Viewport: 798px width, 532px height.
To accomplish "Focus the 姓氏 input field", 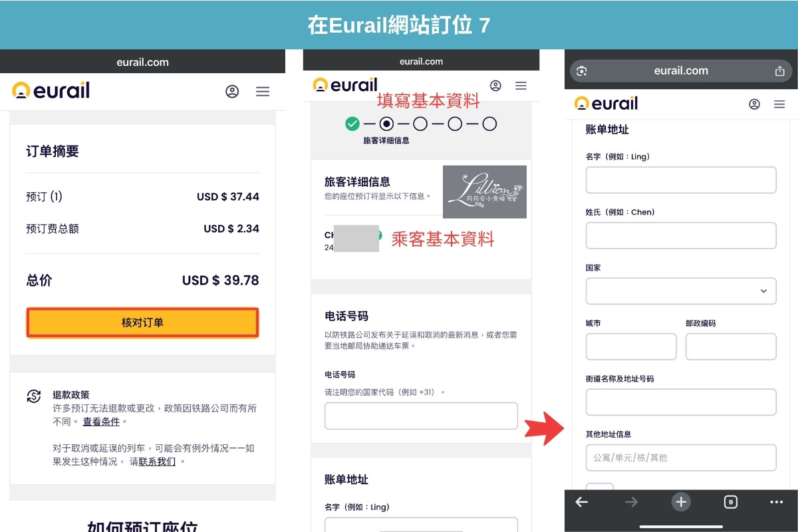I will 681,235.
